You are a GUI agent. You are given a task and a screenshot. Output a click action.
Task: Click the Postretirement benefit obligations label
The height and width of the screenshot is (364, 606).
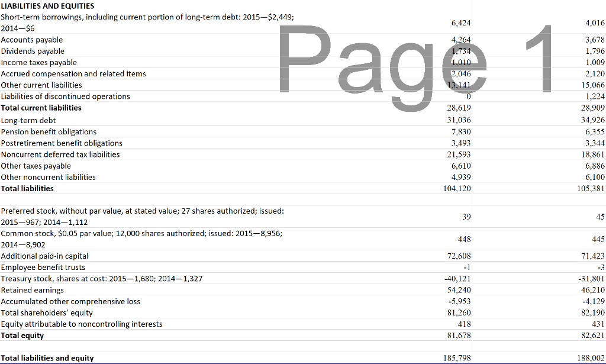click(x=62, y=143)
